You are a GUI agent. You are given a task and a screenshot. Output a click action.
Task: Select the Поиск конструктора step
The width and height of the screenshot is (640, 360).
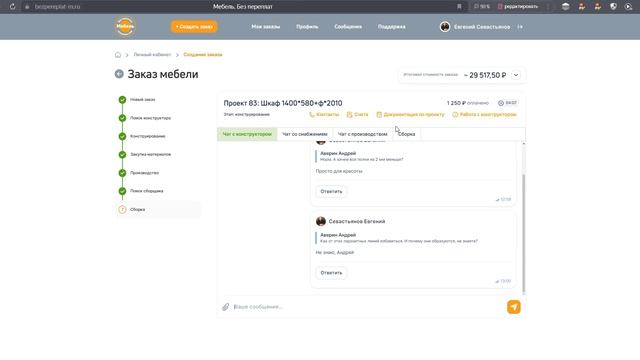click(x=150, y=118)
